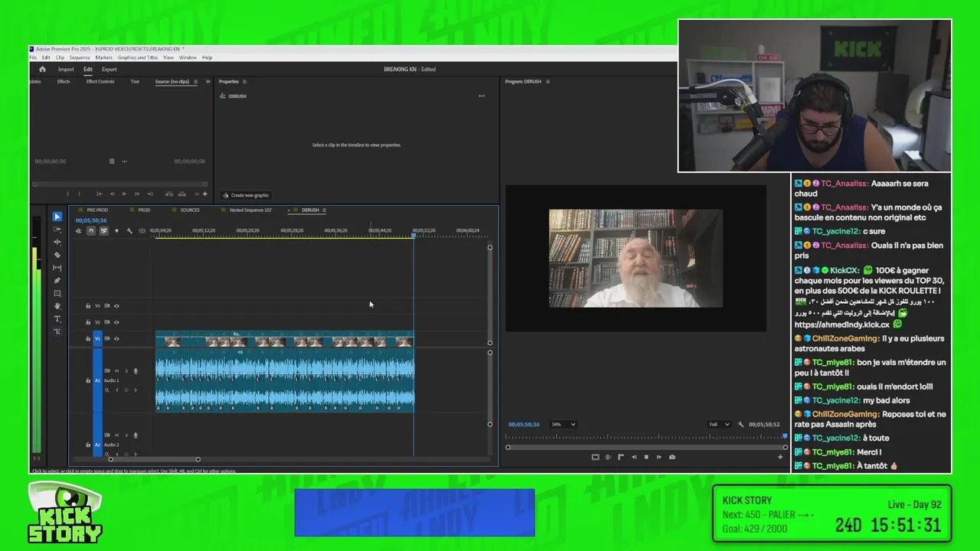Expand hidden panel tabs chevron
Viewport: 980px width, 551px height.
point(207,81)
